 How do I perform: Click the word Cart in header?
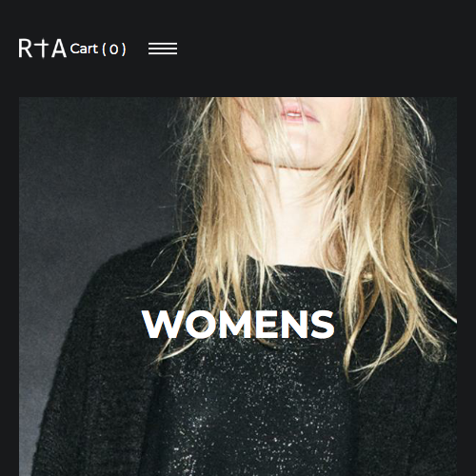point(84,49)
